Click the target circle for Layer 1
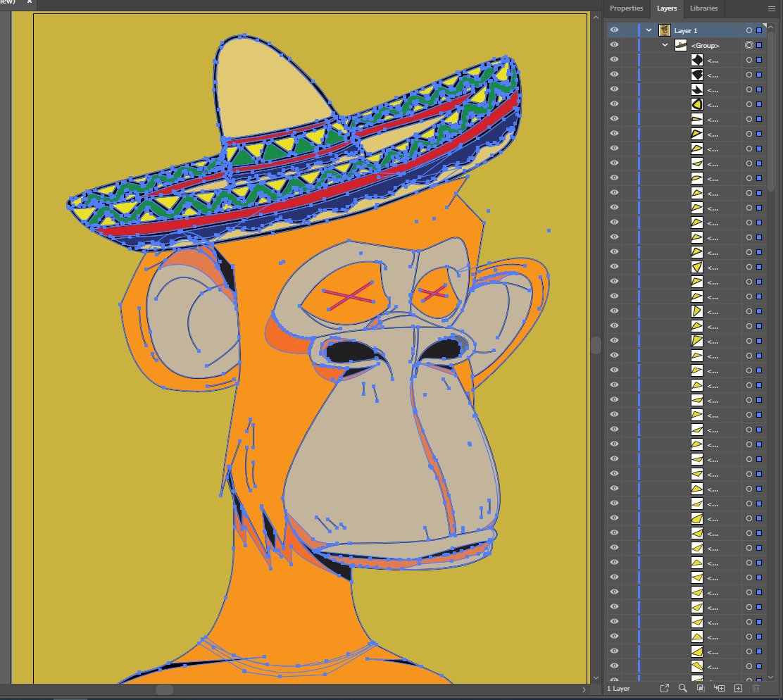 [x=749, y=30]
